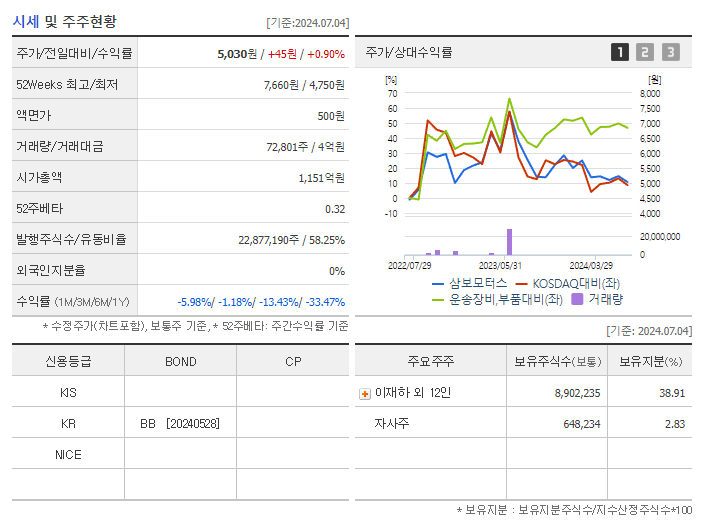Expand the 이재하 외 12인 shareholder row

pyautogui.click(x=365, y=394)
